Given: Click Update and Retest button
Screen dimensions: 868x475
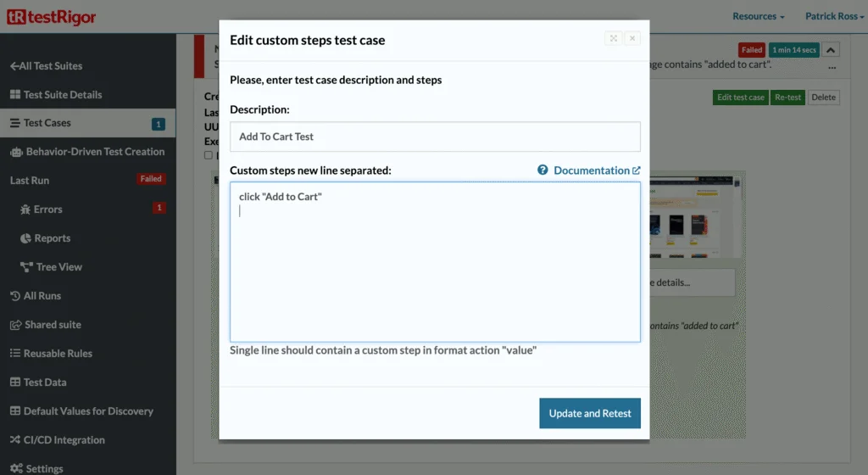Looking at the screenshot, I should point(590,413).
